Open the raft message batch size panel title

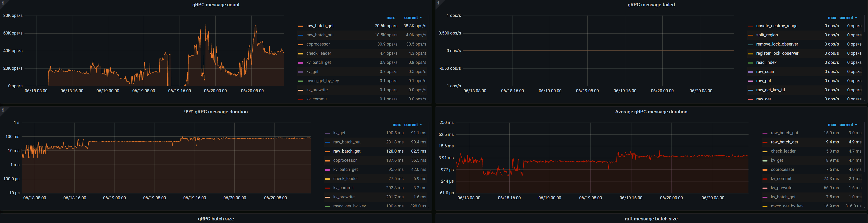click(651, 219)
